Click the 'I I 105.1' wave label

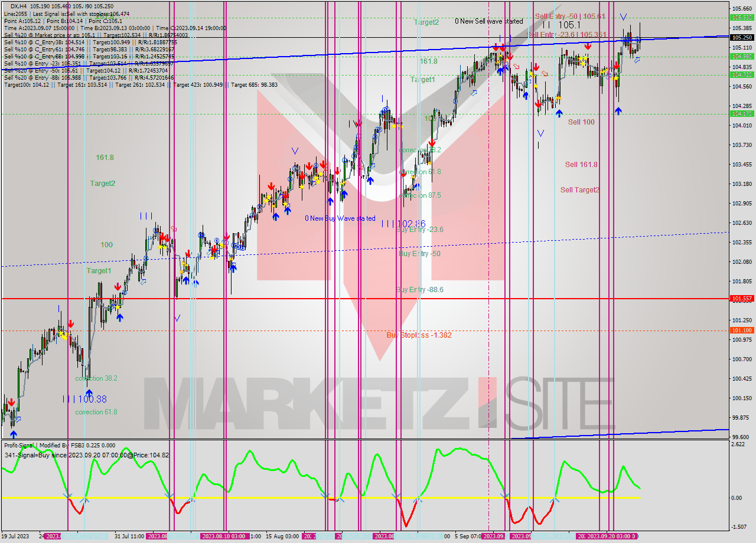click(562, 25)
